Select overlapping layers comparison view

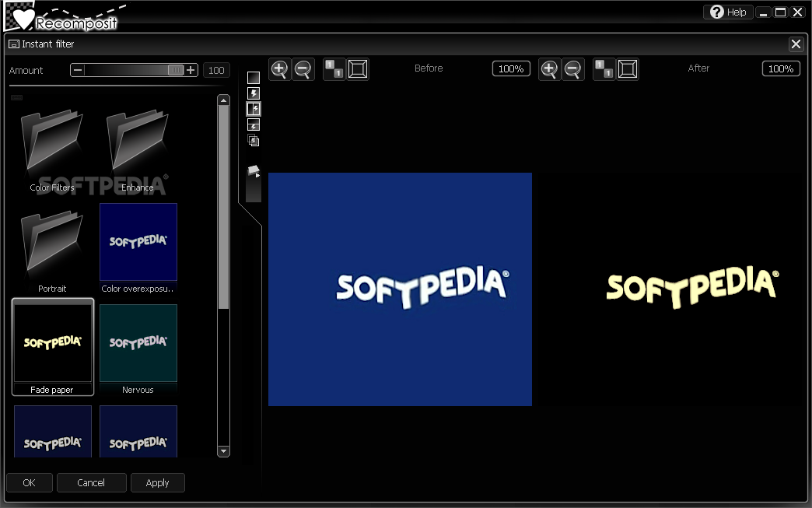pos(254,140)
